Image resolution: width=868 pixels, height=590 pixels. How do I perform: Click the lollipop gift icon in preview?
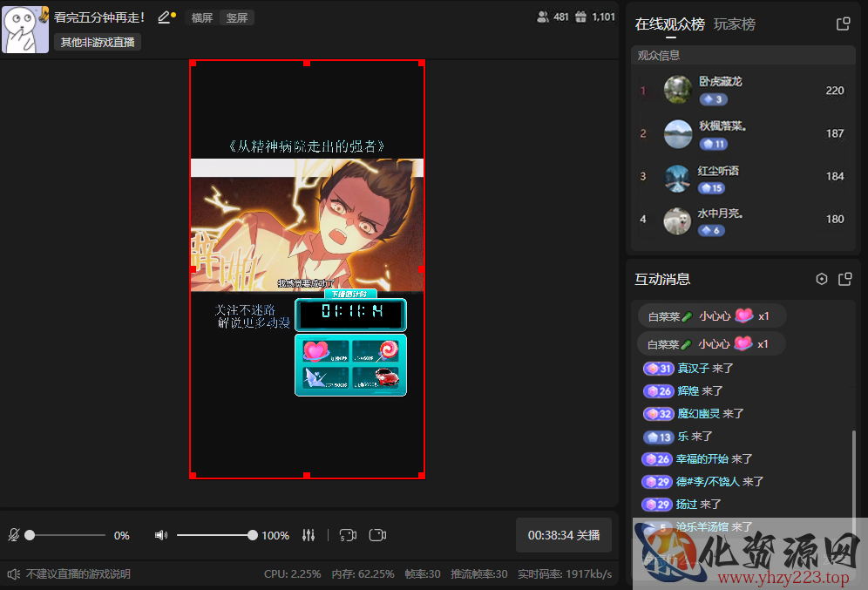(x=388, y=349)
